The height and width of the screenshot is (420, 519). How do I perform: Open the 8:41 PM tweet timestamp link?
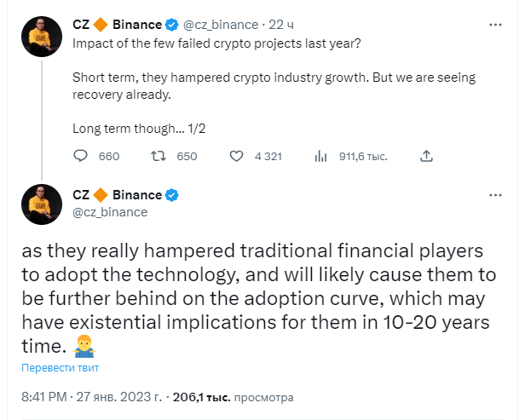pos(91,397)
